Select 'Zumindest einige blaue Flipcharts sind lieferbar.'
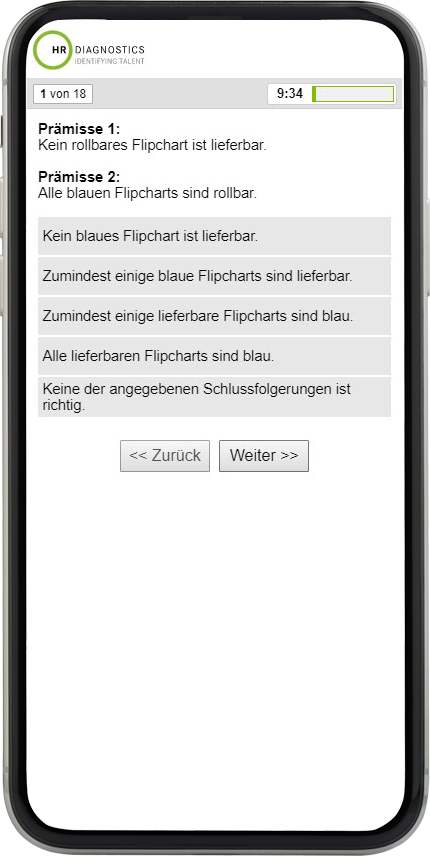430x856 pixels. (214, 276)
